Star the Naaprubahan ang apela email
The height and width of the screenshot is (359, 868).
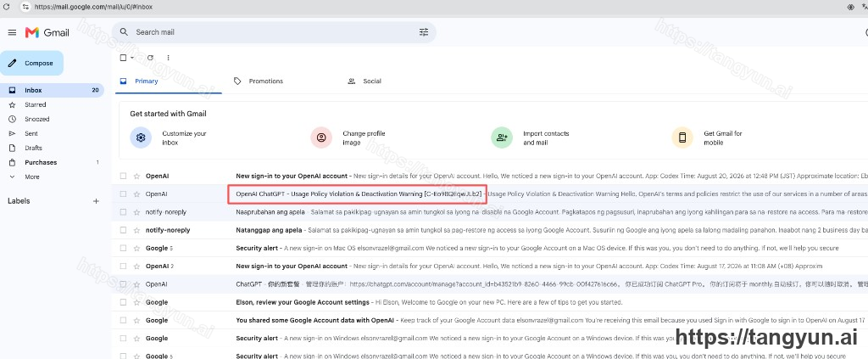(x=136, y=212)
